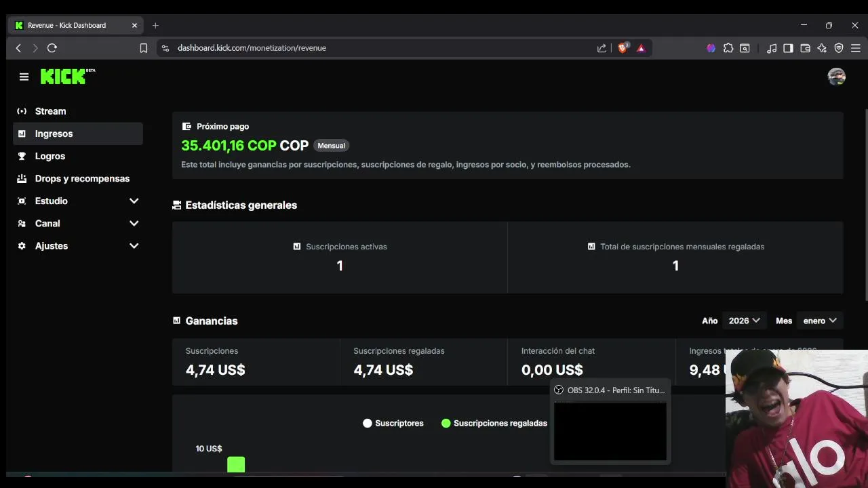The height and width of the screenshot is (488, 868).
Task: Click the OBS 32.0.4 preview thumbnail
Action: [610, 431]
